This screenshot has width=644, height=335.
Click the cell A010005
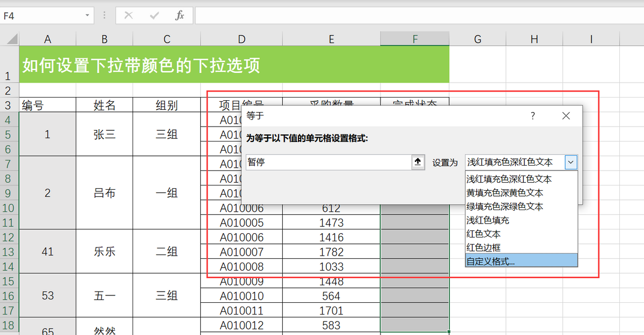coord(241,222)
